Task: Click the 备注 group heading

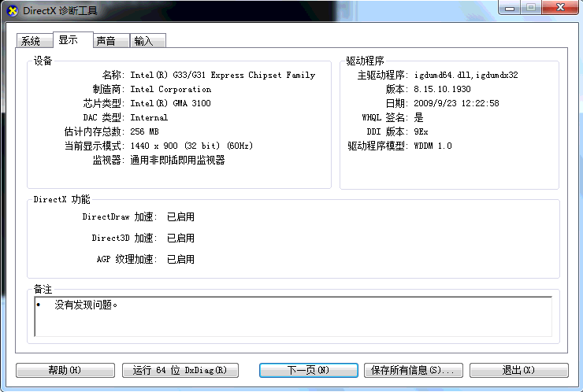Action: pyautogui.click(x=43, y=289)
